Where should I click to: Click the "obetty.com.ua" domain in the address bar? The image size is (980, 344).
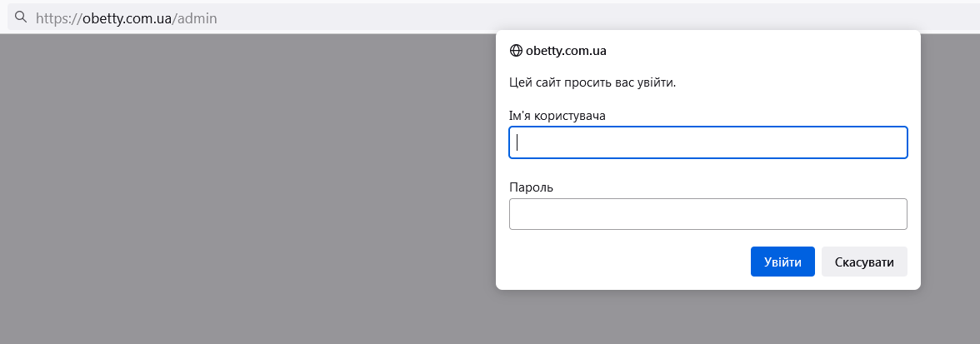point(127,17)
